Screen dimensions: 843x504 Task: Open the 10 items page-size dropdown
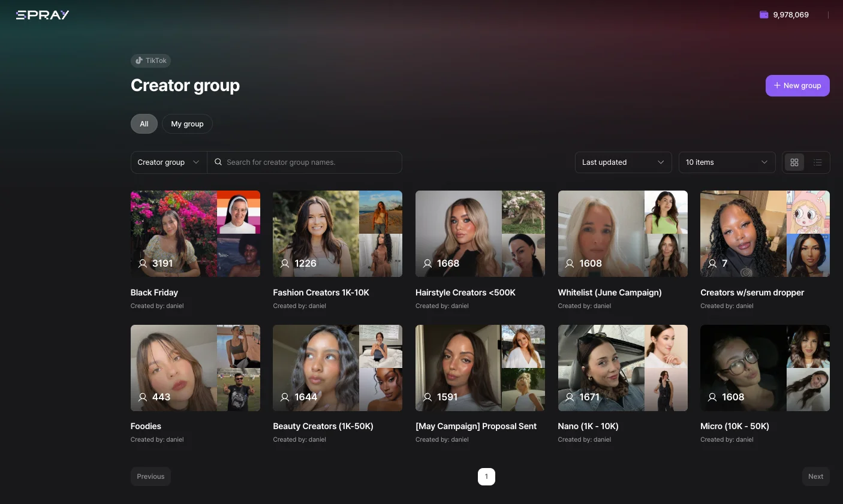[x=727, y=162]
